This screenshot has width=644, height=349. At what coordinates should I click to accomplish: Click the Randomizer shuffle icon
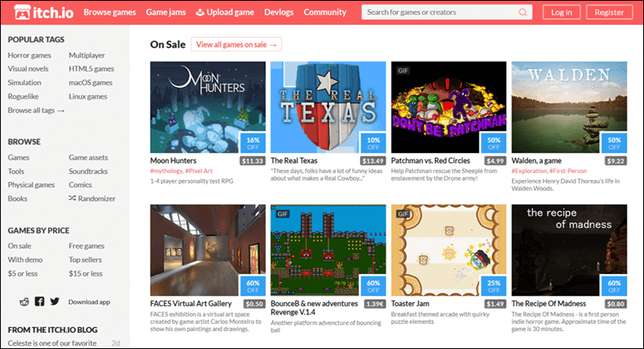pos(72,198)
